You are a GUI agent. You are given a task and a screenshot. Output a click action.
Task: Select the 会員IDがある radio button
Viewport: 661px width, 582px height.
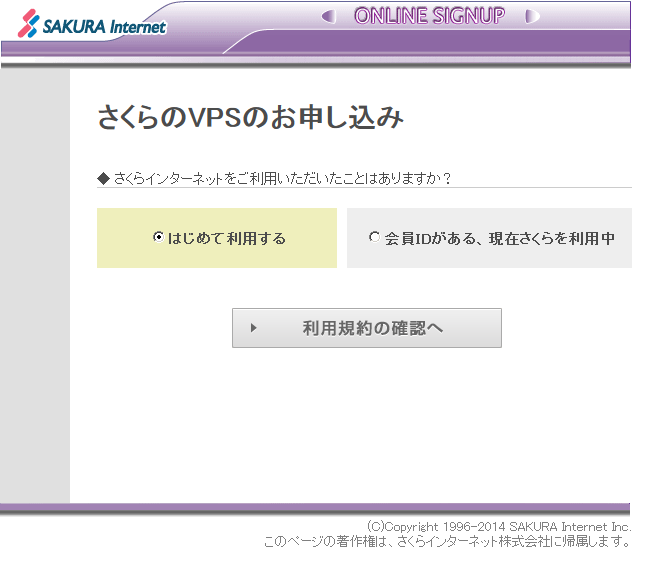[x=374, y=238]
